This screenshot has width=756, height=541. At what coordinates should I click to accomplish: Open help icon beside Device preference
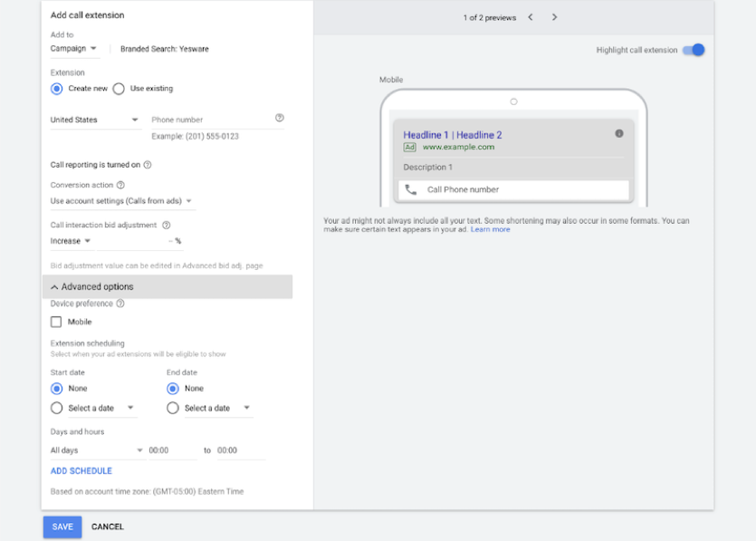[x=120, y=303]
